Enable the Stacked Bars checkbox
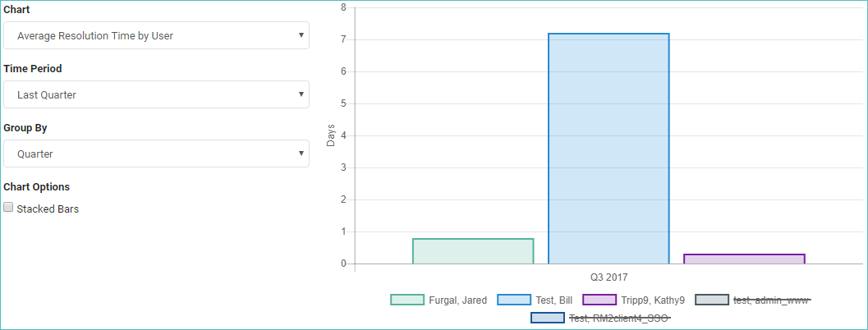Viewport: 868px width, 330px height. [8, 207]
